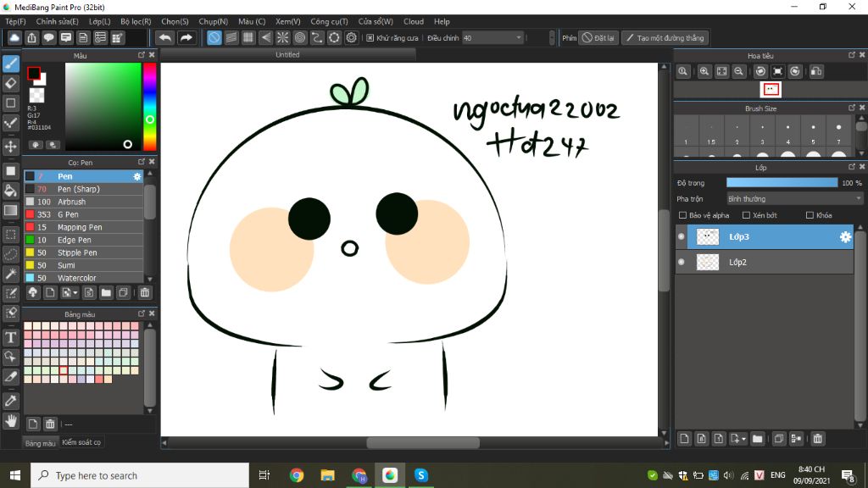Screen dimensions: 868x488
Task: Open snap settings gear in toolbar
Action: click(x=352, y=37)
